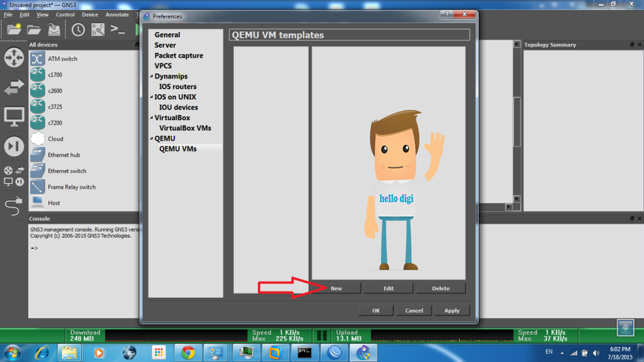The image size is (644, 362).
Task: Browse all devices icon in sidebar
Action: [14, 176]
